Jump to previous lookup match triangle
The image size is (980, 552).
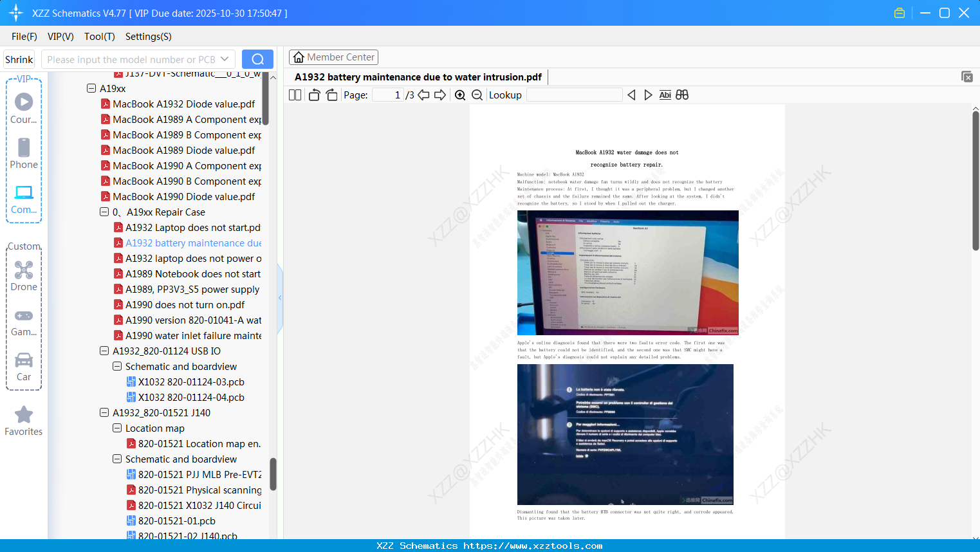coord(631,95)
